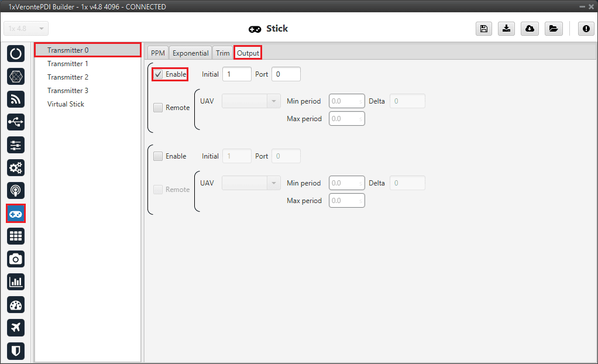Select Transmitter 2 in the list
Viewport: 598px width, 364px height.
[68, 77]
